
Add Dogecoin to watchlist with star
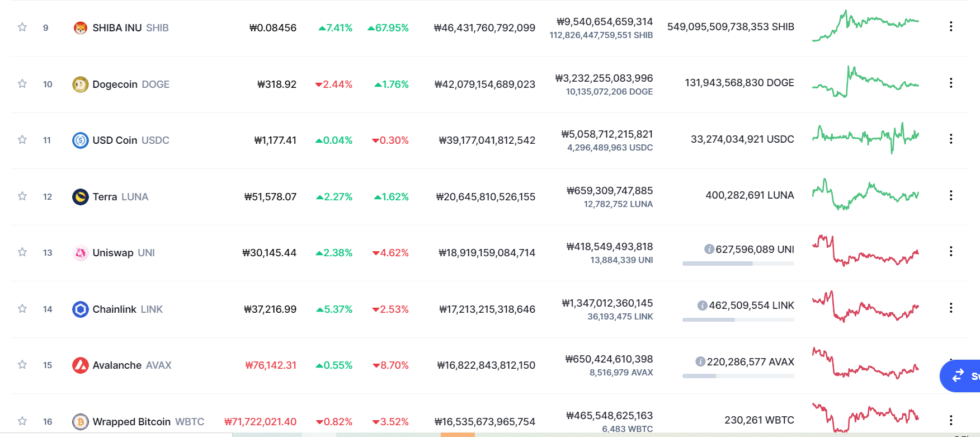click(22, 83)
